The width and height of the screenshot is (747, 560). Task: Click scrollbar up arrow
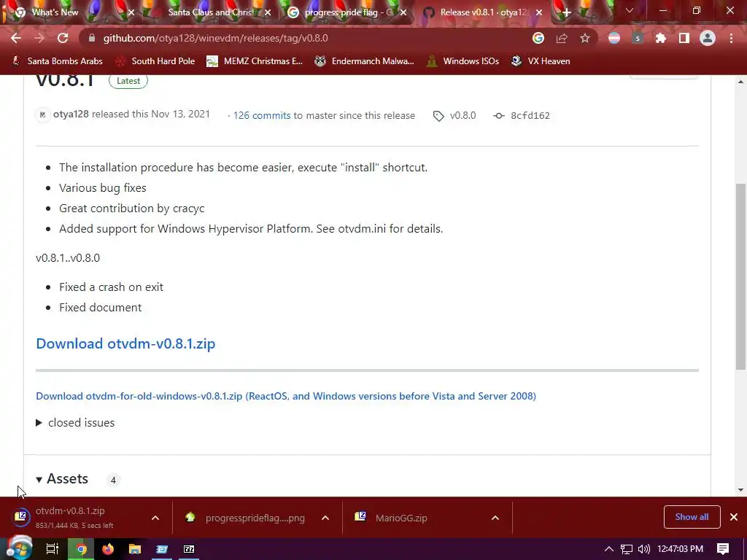[x=741, y=82]
